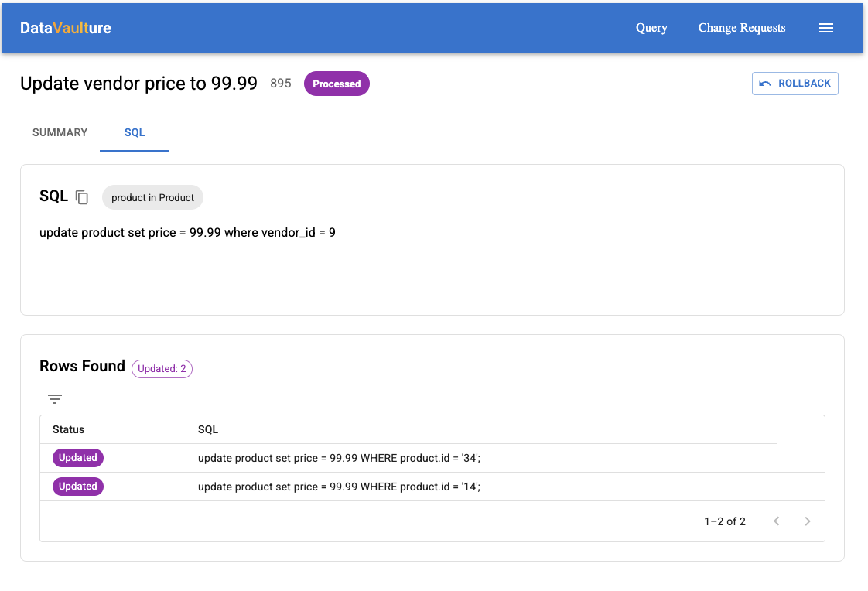Open the navigation hamburger menu
This screenshot has width=868, height=591.
click(826, 28)
